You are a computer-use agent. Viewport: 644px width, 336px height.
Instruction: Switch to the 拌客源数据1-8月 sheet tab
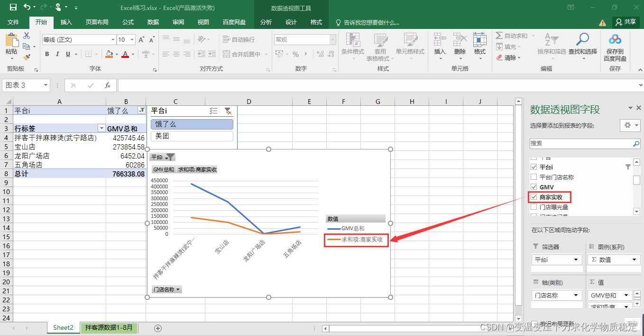(109, 328)
